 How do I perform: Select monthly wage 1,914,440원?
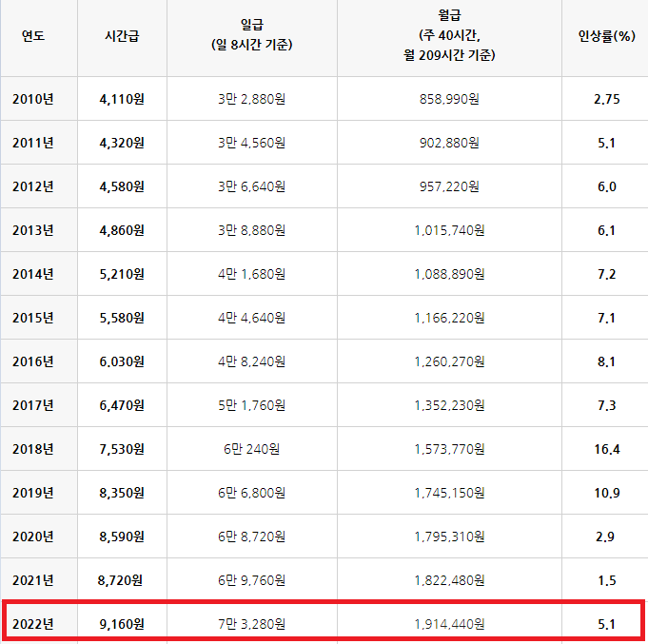point(449,624)
